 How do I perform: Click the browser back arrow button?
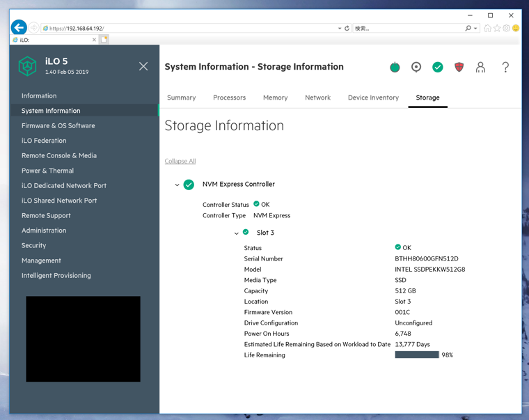[x=19, y=27]
